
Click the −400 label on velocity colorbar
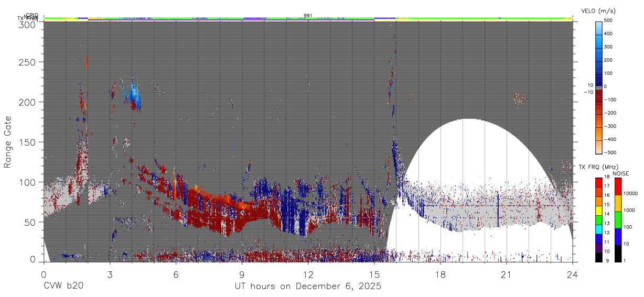click(609, 139)
